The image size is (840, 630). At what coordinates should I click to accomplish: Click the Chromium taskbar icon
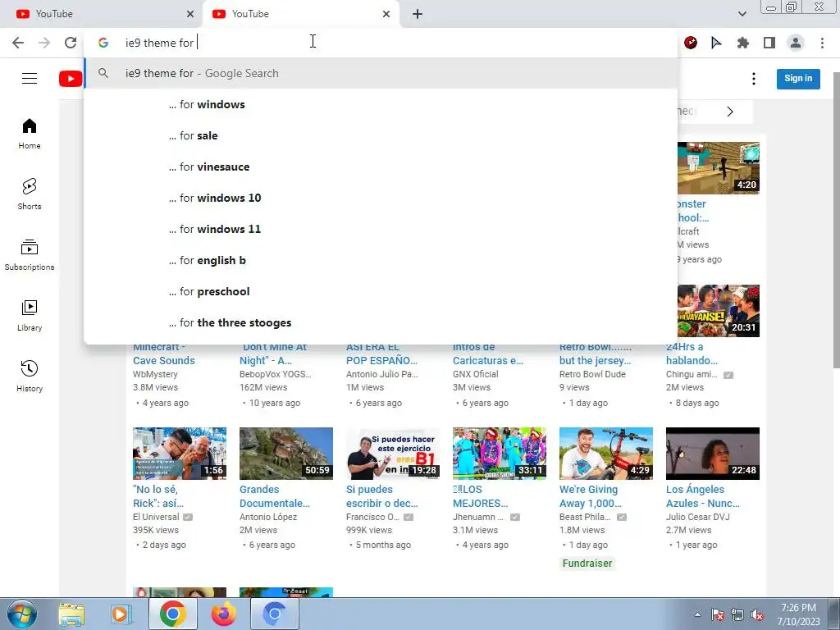[274, 614]
